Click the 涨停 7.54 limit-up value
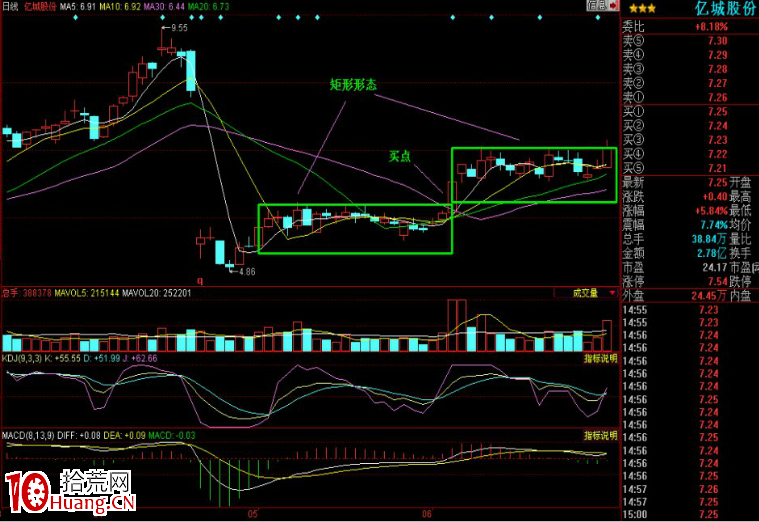The image size is (759, 522). (718, 281)
